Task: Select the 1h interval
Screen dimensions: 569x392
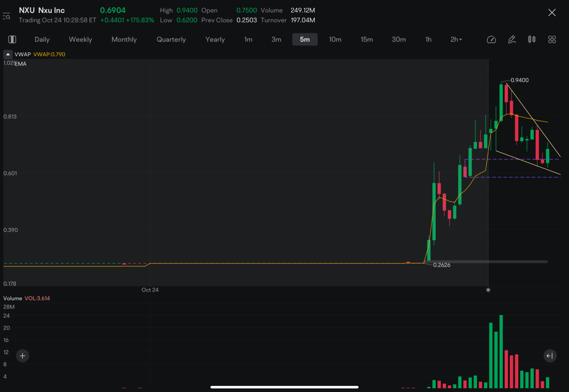Action: coord(429,39)
